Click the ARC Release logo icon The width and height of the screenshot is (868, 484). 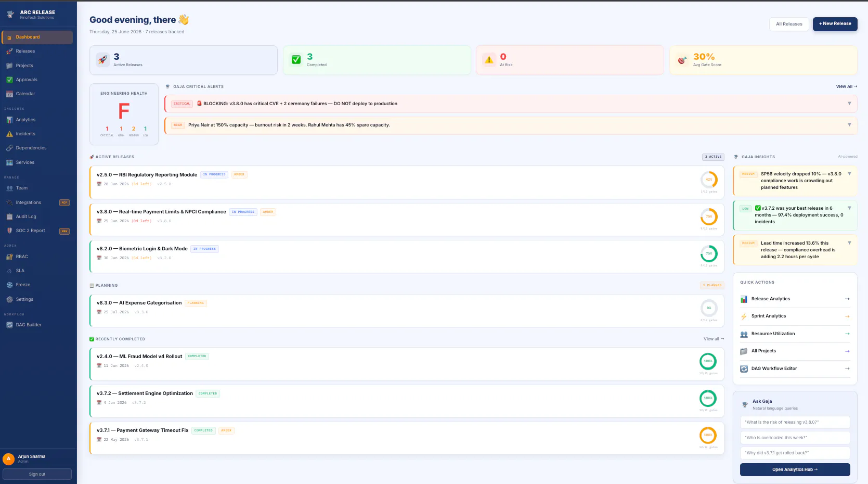coord(10,15)
